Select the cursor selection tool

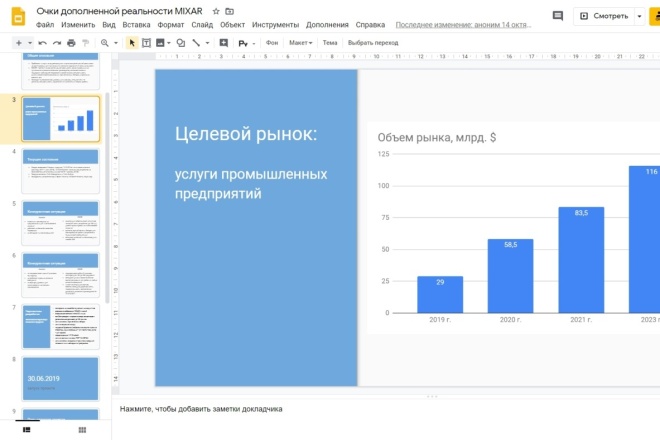(132, 43)
